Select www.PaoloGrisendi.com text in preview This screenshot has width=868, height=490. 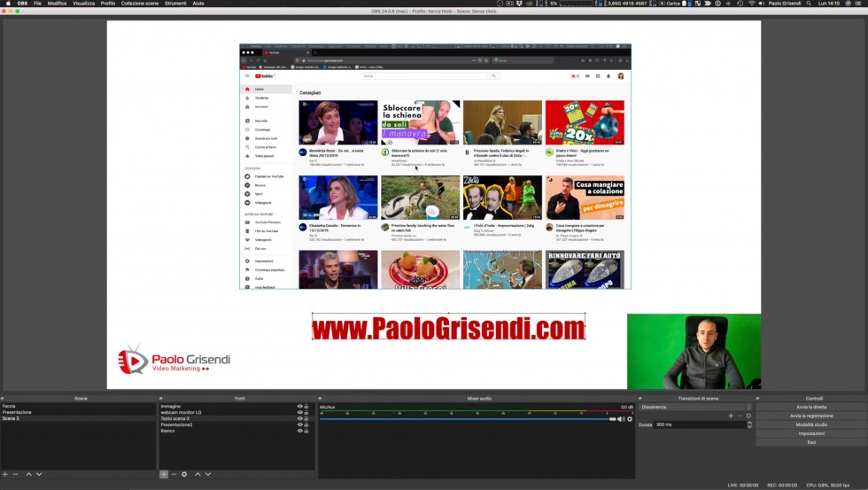[x=448, y=327]
